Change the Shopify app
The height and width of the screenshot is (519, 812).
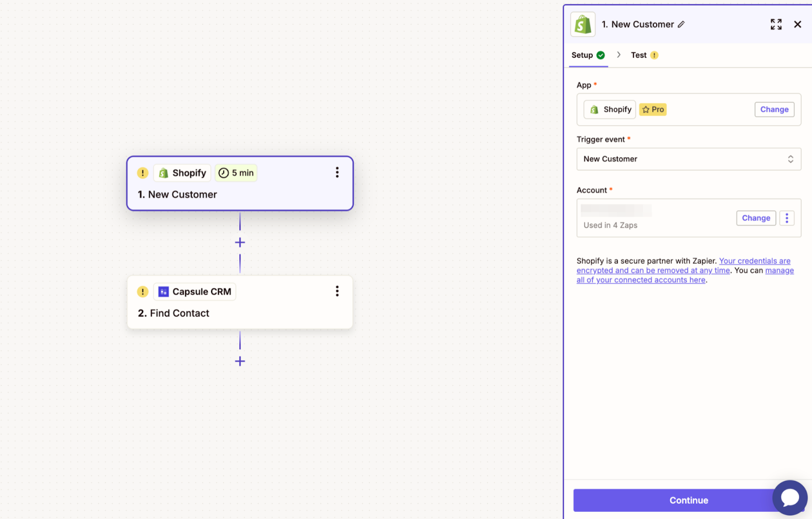[x=774, y=110]
